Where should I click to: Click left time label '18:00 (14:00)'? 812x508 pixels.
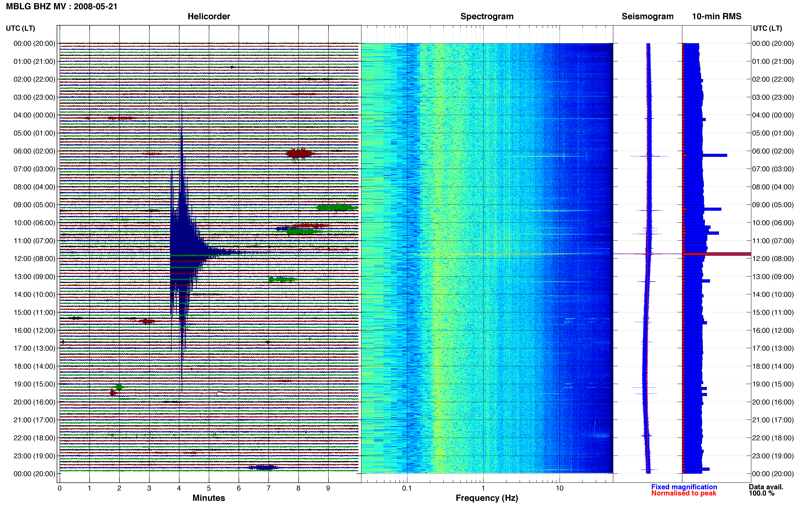click(x=34, y=366)
